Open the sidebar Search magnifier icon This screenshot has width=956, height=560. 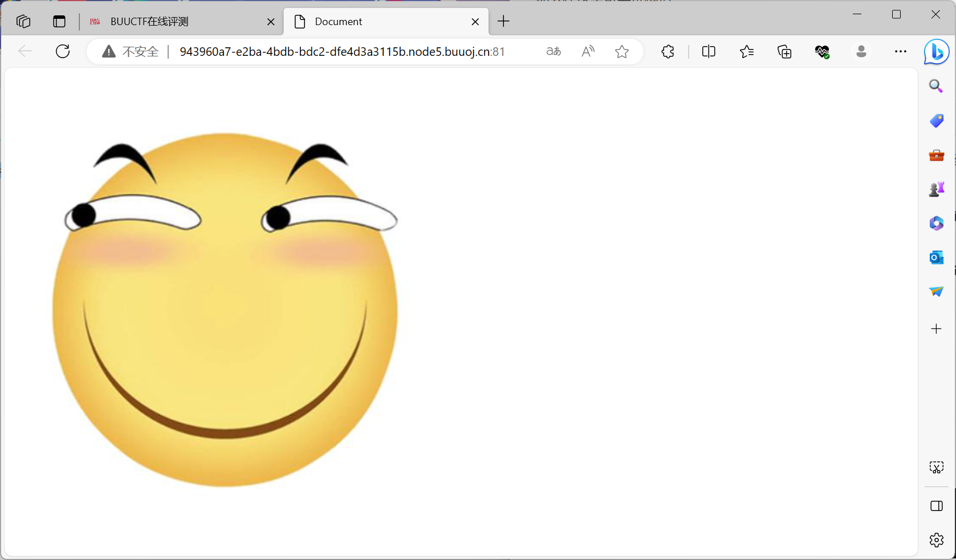pyautogui.click(x=936, y=86)
